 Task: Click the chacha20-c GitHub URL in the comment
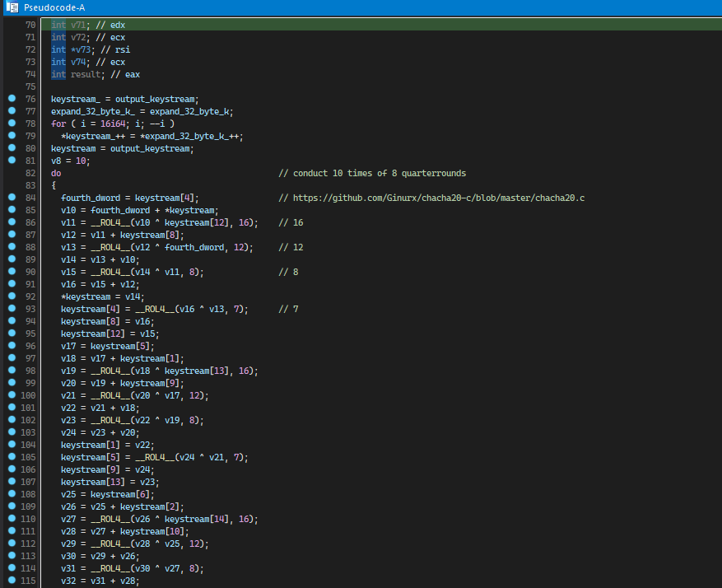(x=439, y=198)
